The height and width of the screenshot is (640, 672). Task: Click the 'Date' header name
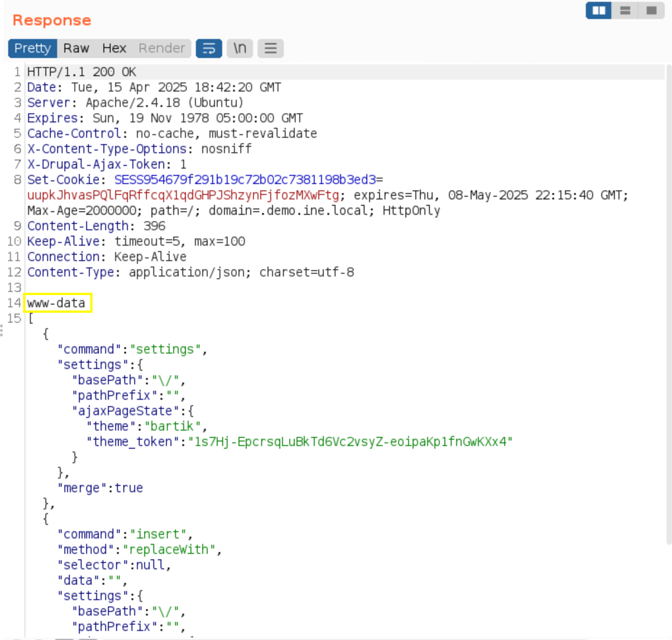pos(42,87)
